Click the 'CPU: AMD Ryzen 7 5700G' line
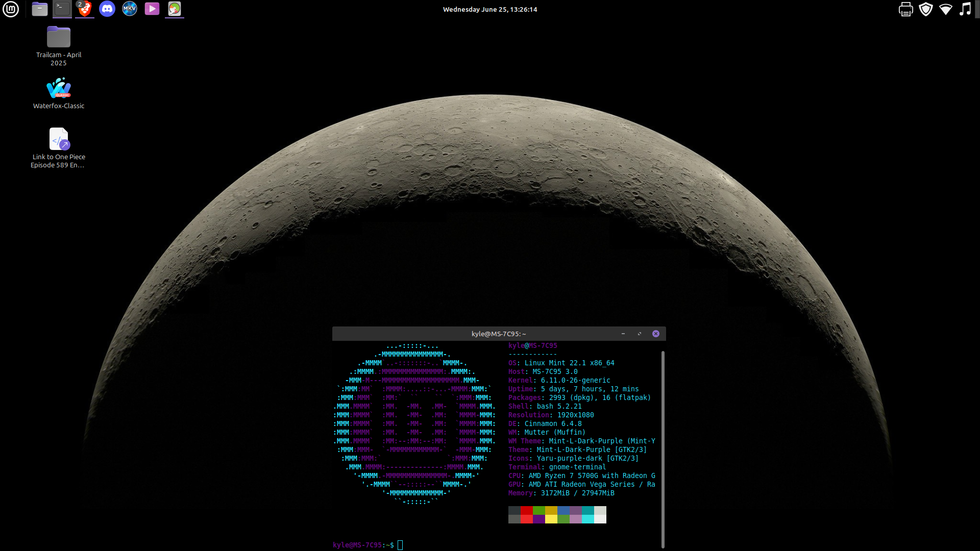 click(x=582, y=476)
